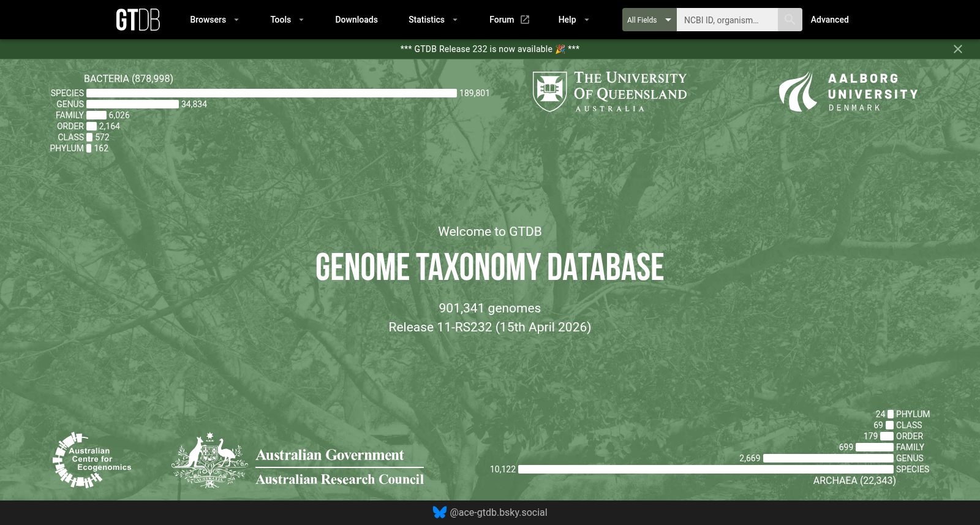Screen dimensions: 980x525
Task: Open the All Fields search filter dropdown
Action: click(649, 20)
